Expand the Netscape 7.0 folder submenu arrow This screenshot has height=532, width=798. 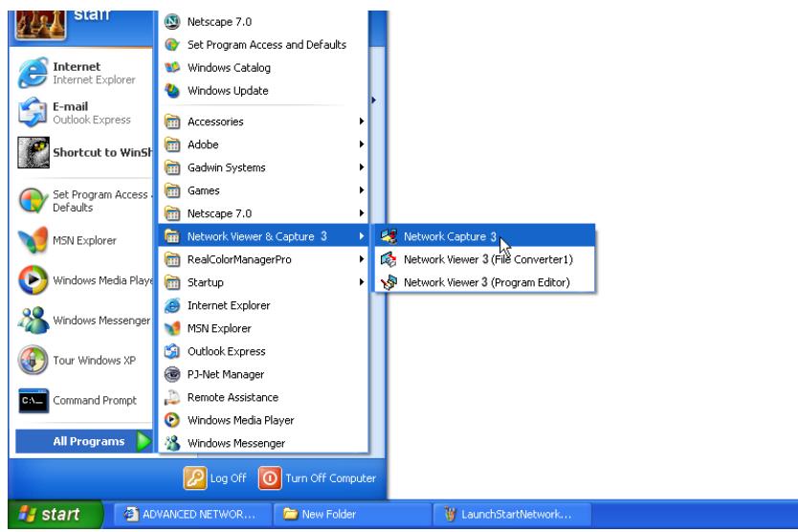pos(362,212)
